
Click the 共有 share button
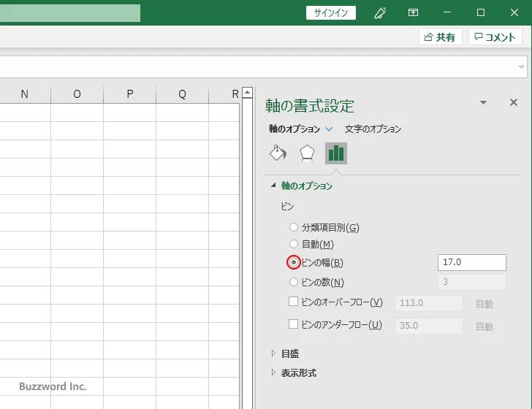pos(440,37)
